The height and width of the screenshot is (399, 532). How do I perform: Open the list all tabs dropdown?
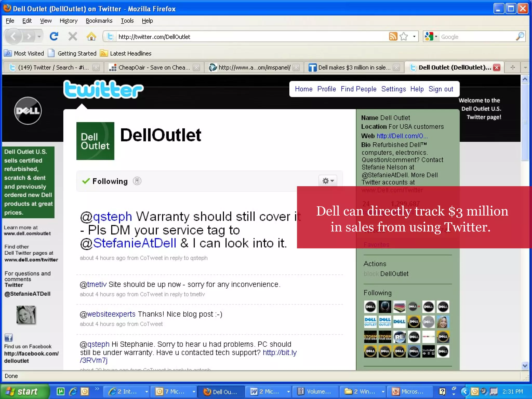[525, 68]
